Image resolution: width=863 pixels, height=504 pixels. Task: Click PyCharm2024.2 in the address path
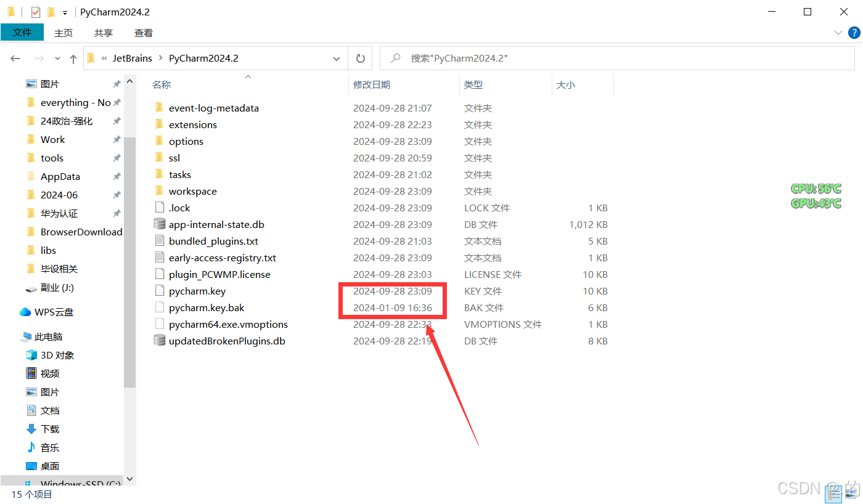[x=203, y=58]
